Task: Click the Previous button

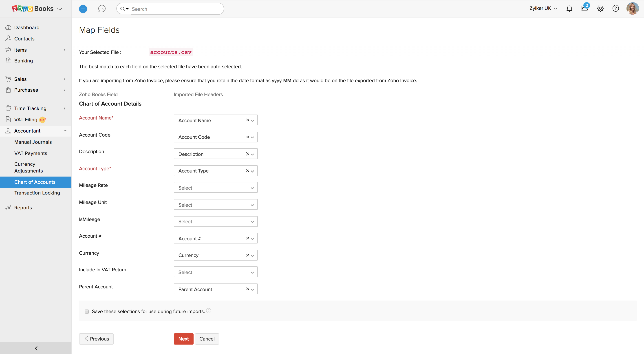Action: [x=96, y=339]
